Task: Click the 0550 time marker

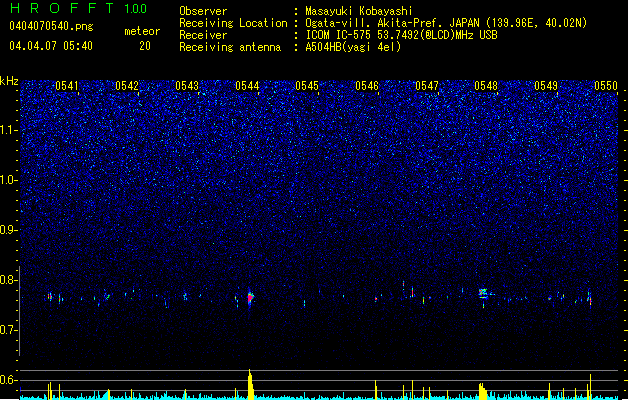Action: (606, 86)
